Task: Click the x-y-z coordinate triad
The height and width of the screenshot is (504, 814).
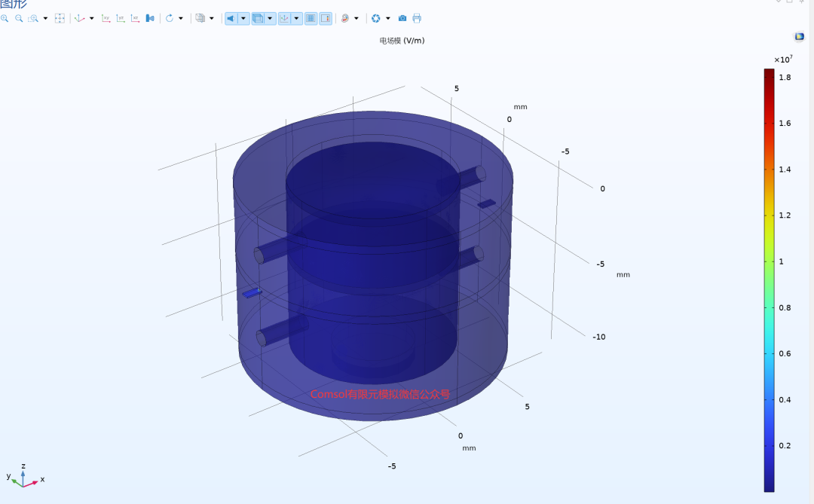Action: [x=25, y=476]
